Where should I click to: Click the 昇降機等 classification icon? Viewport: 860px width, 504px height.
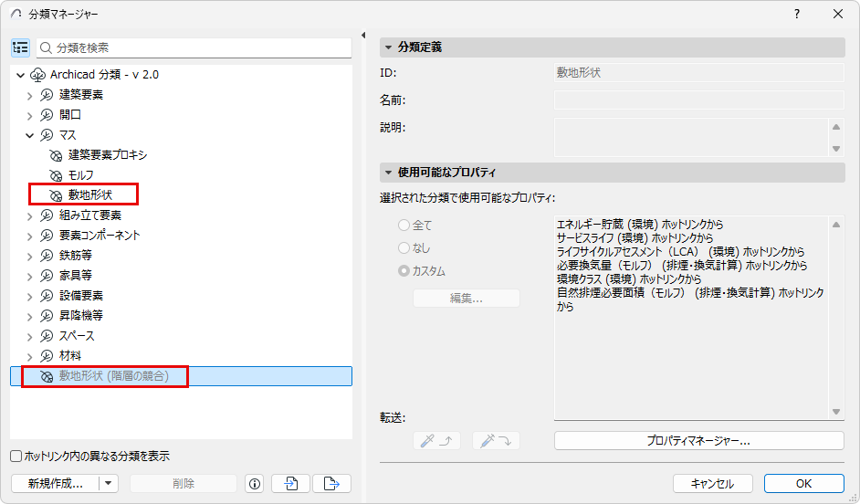[47, 316]
